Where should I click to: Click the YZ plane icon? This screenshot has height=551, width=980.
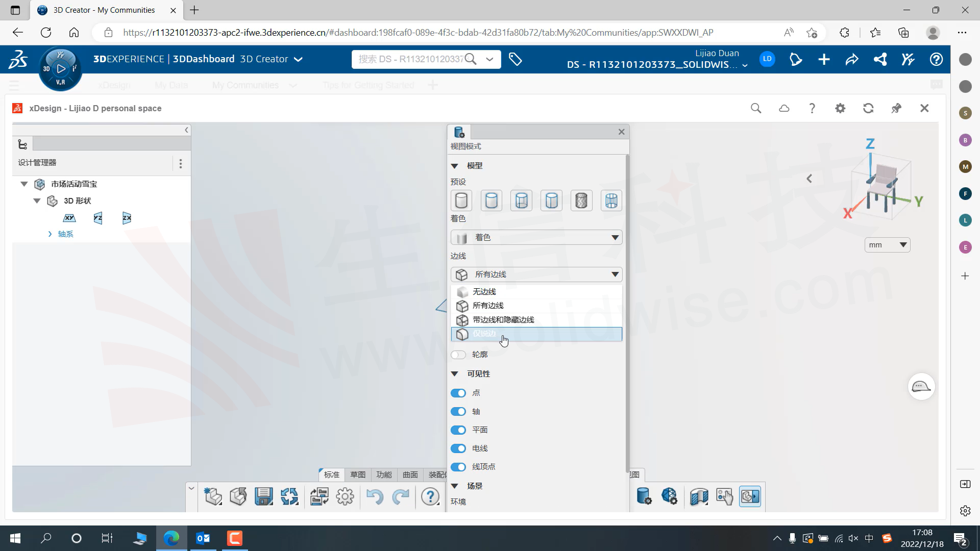coord(98,218)
